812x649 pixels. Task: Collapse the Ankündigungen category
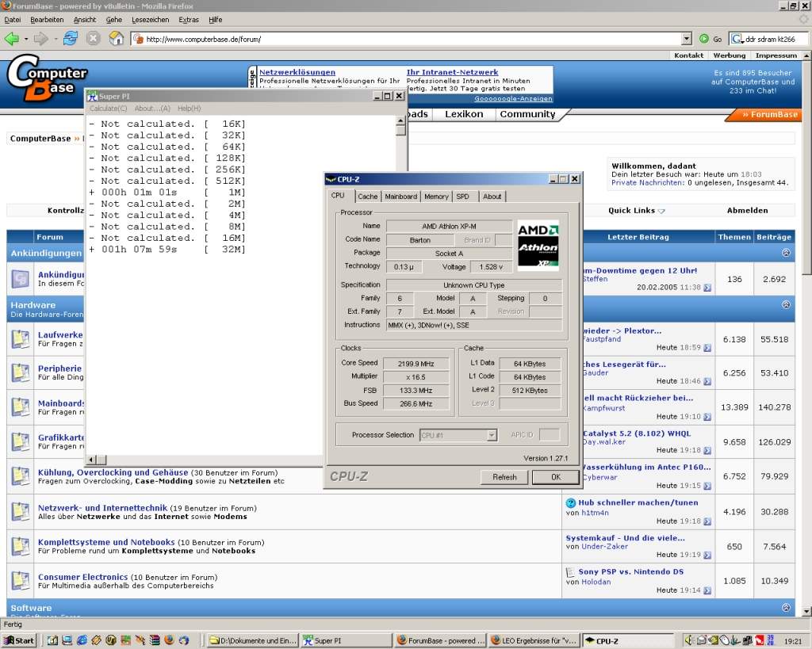pyautogui.click(x=786, y=253)
